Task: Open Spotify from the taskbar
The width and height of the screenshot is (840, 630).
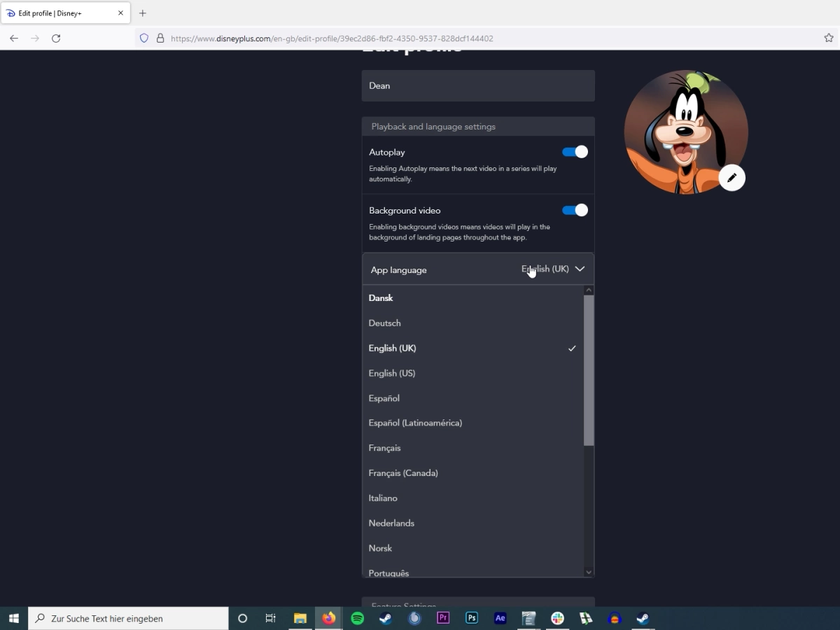Action: click(357, 618)
